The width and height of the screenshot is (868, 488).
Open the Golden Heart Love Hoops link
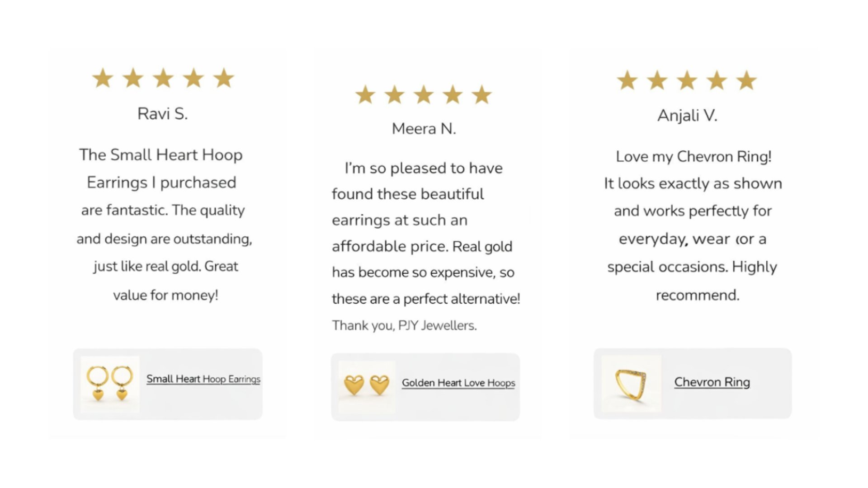(x=458, y=383)
